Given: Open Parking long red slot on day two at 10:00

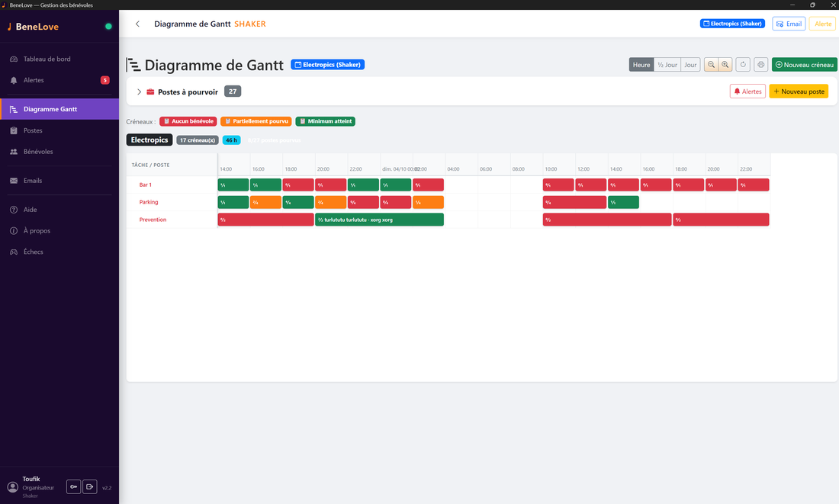Looking at the screenshot, I should point(574,202).
